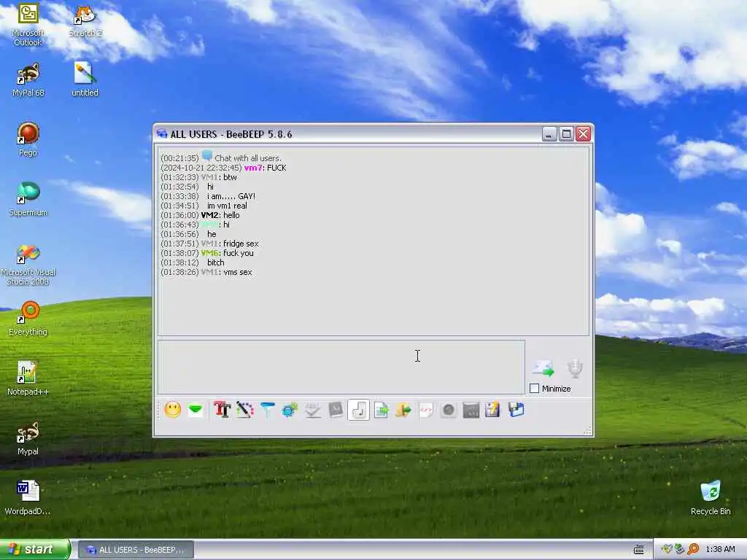Click the green envelope icon in toolbar
747x560 pixels.
click(196, 410)
